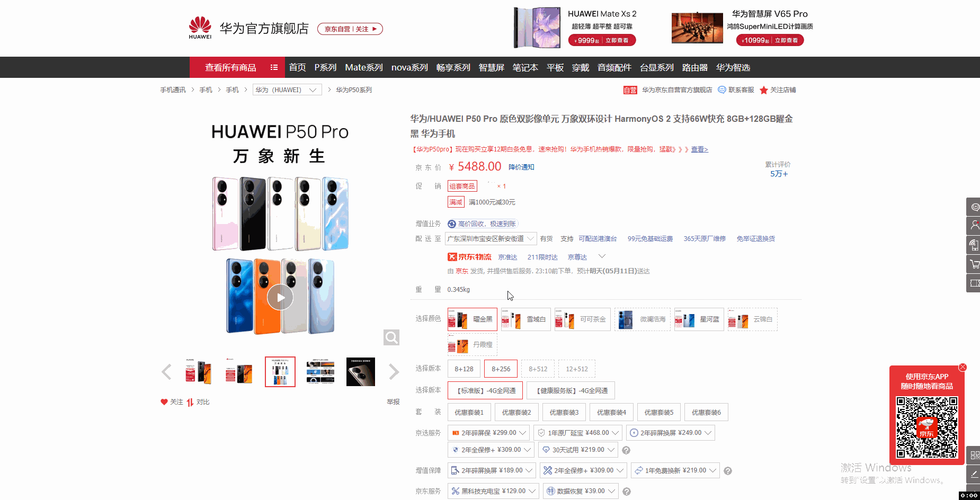Click 京东自营 | 关注 button
The height and width of the screenshot is (500, 980).
pyautogui.click(x=350, y=29)
